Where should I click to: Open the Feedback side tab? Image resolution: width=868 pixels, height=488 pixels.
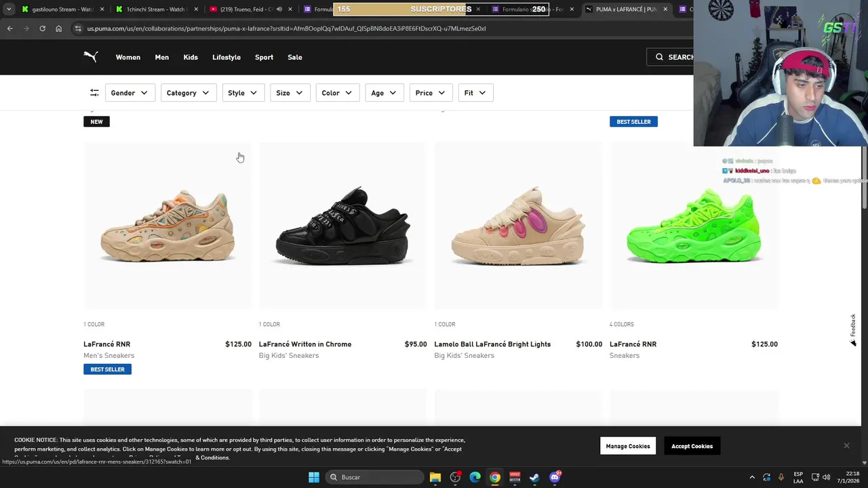click(x=853, y=330)
